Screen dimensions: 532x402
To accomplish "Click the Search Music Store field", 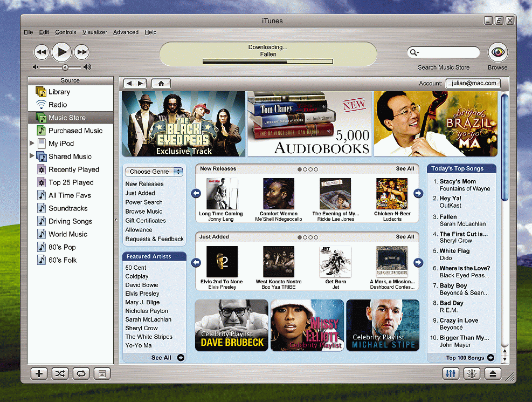I will click(444, 52).
